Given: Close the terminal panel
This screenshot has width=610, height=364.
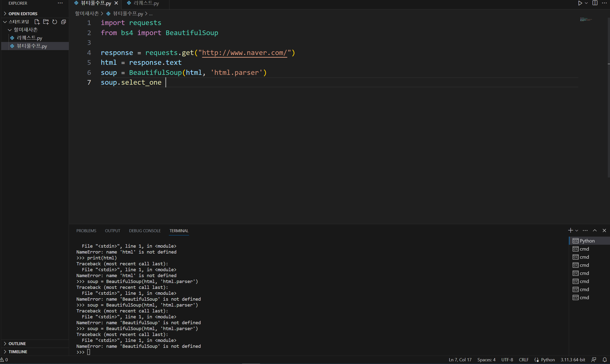Looking at the screenshot, I should pyautogui.click(x=604, y=230).
